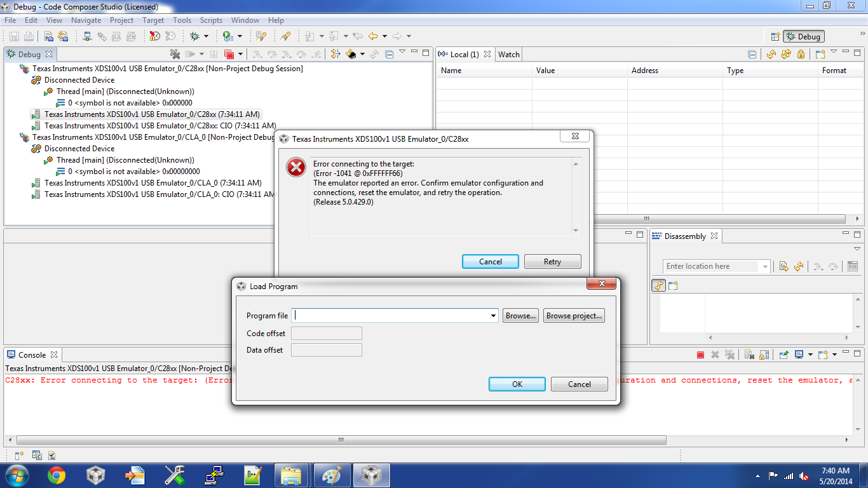
Task: Open the Scripts menu
Action: (211, 20)
